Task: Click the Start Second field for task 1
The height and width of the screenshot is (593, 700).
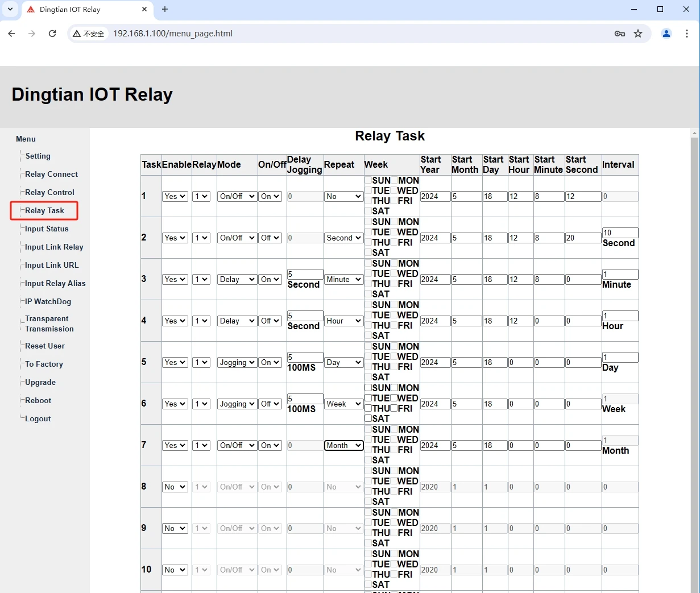Action: (582, 196)
